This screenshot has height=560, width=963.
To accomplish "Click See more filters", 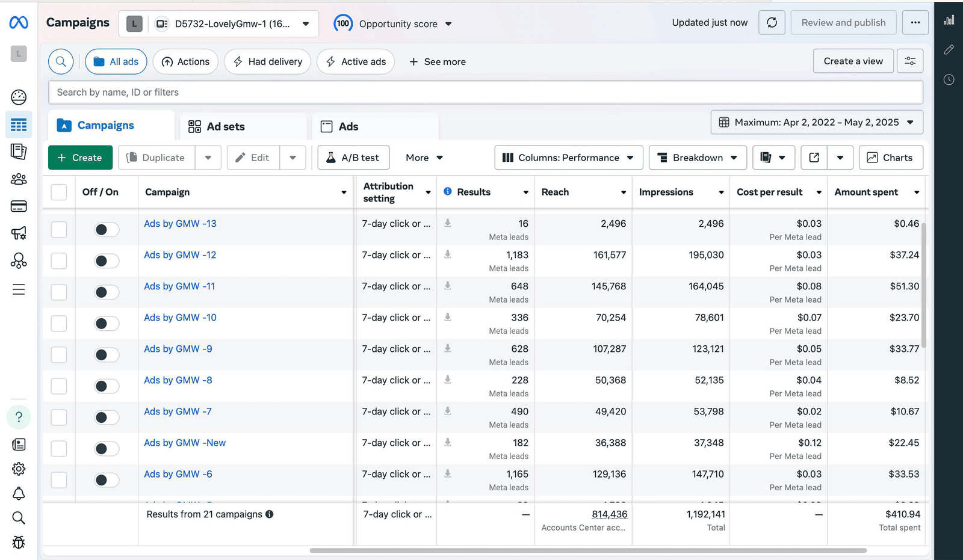I will (438, 61).
